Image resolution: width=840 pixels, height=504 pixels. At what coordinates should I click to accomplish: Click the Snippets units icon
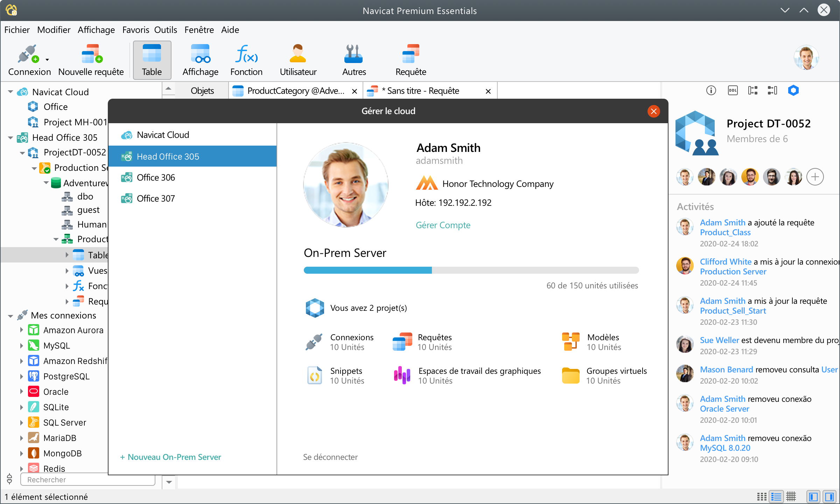(314, 375)
